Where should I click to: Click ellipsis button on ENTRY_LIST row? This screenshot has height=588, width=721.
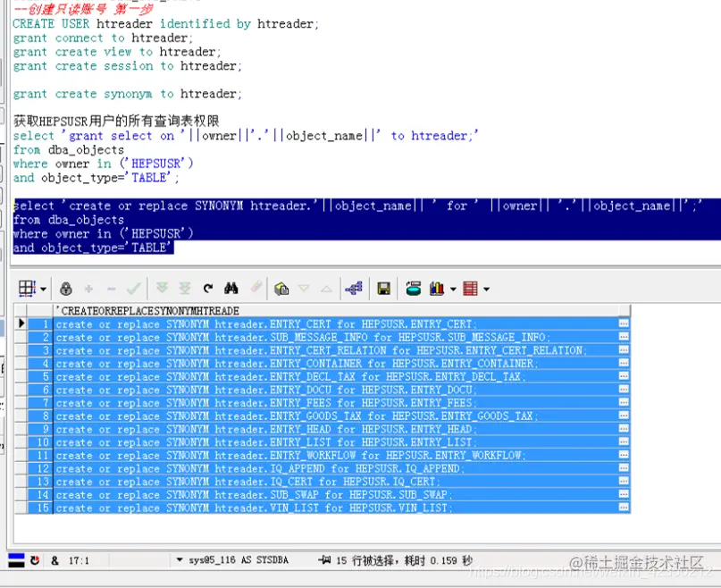(x=624, y=441)
